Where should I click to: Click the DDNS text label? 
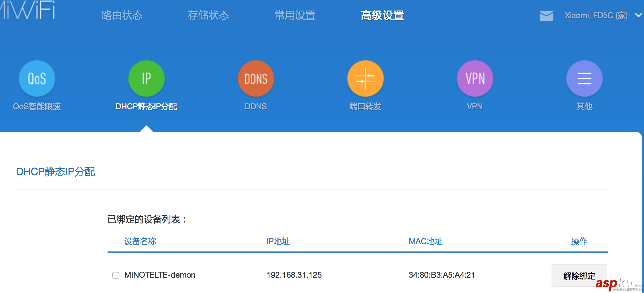pos(256,106)
